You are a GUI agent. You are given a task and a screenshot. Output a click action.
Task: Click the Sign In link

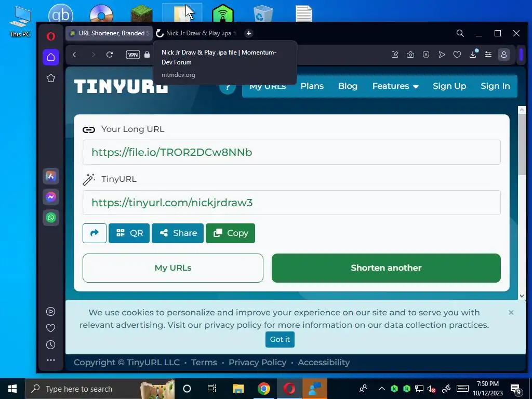(495, 86)
